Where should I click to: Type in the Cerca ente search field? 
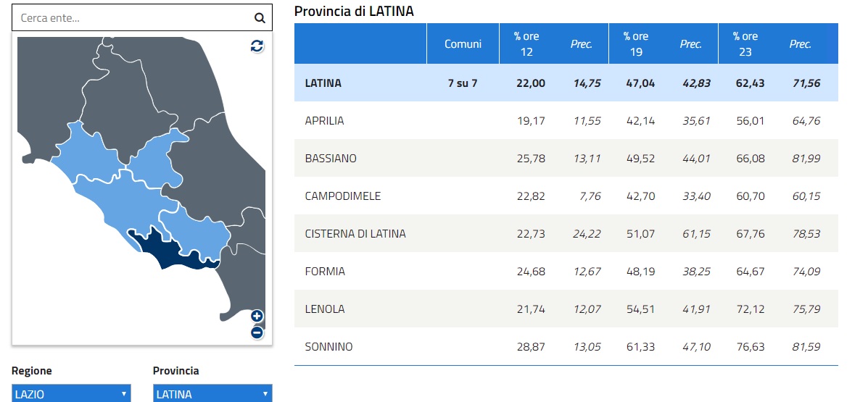(x=131, y=19)
